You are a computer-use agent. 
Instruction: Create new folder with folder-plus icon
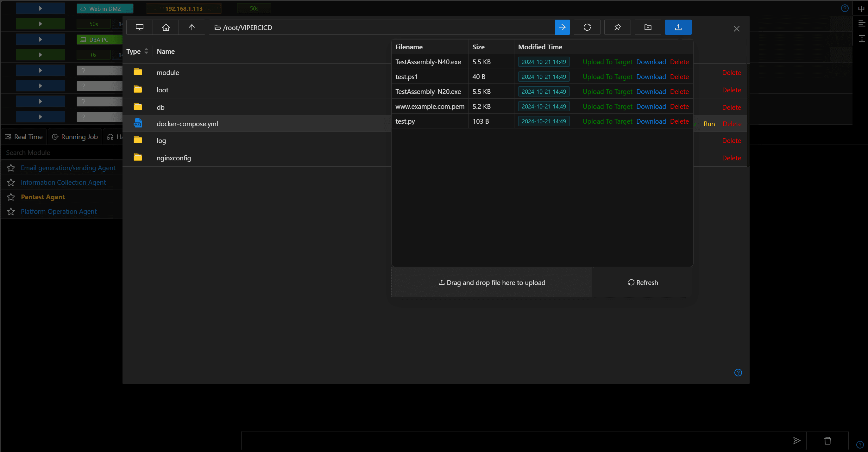[x=648, y=27]
